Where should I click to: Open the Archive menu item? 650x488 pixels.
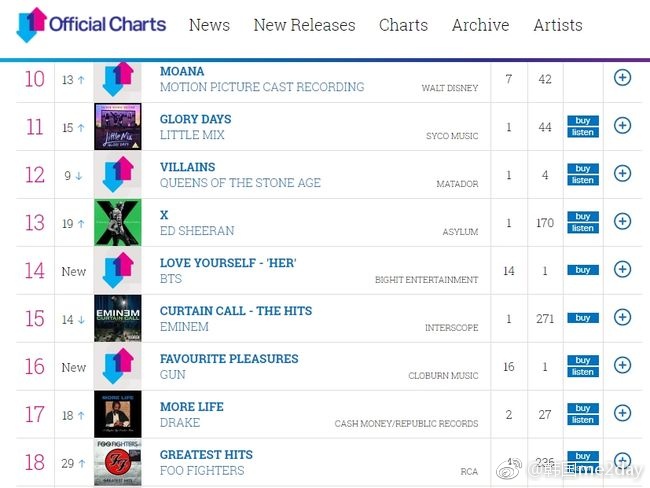pyautogui.click(x=480, y=25)
